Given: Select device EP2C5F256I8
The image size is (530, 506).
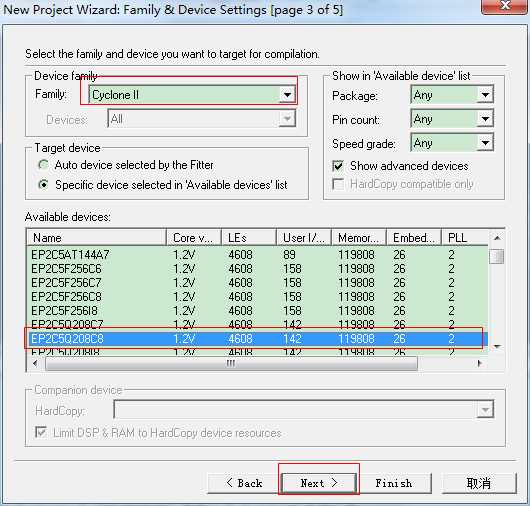Looking at the screenshot, I should (x=257, y=311).
